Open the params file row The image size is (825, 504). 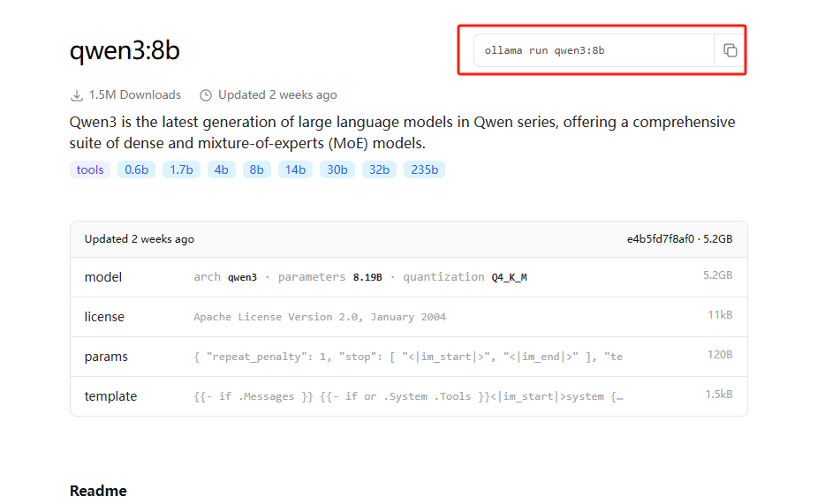click(x=409, y=357)
